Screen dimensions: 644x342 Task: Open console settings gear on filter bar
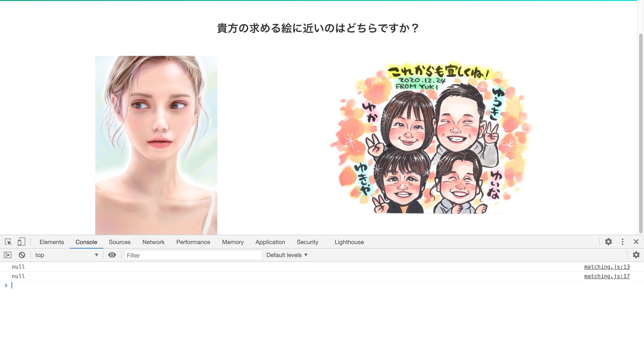pos(636,255)
